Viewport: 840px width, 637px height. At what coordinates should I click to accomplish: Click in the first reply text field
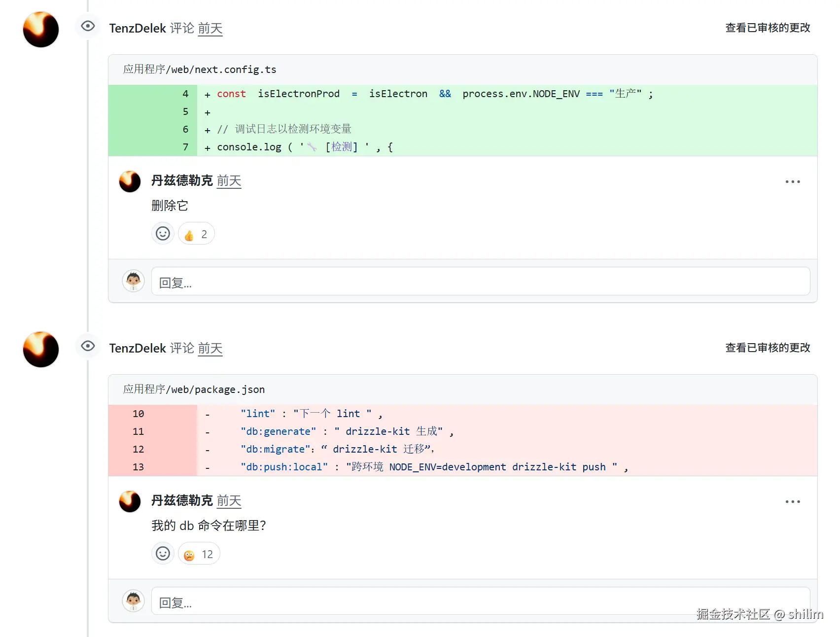point(480,282)
